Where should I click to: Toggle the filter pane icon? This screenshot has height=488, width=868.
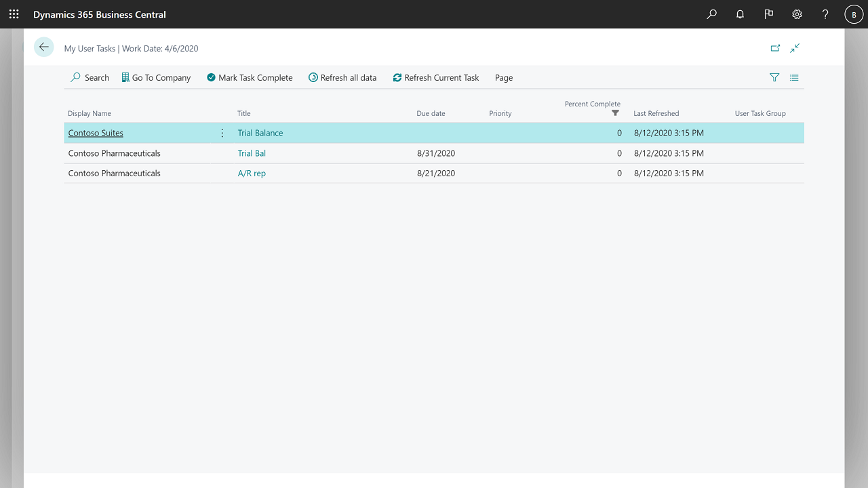coord(774,77)
